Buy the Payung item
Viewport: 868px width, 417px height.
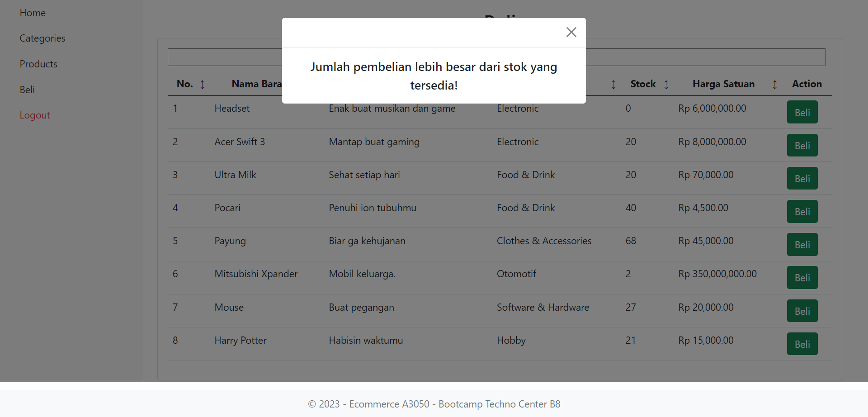click(802, 245)
